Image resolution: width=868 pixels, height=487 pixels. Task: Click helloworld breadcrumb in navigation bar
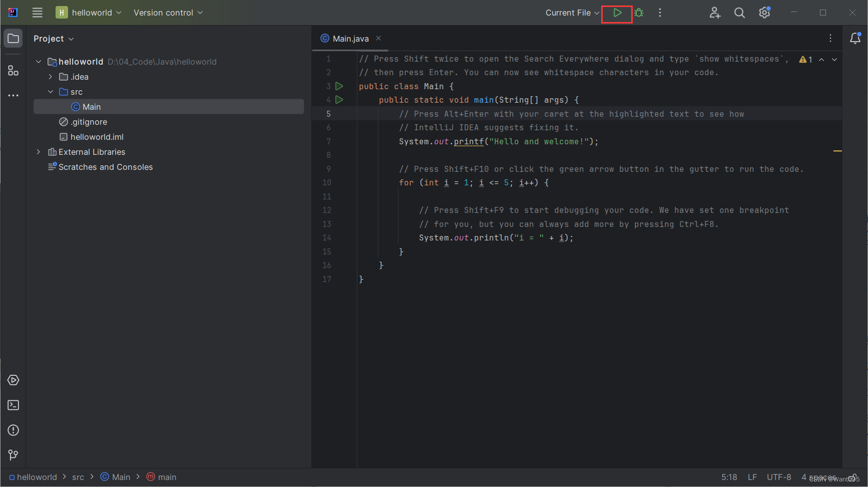33,477
